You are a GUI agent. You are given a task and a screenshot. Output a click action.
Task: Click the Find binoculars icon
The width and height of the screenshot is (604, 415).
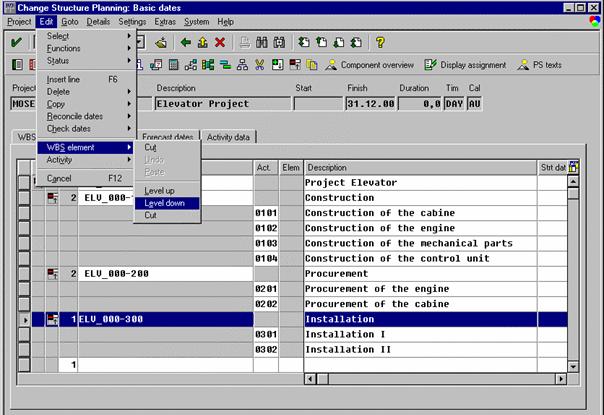pyautogui.click(x=262, y=42)
